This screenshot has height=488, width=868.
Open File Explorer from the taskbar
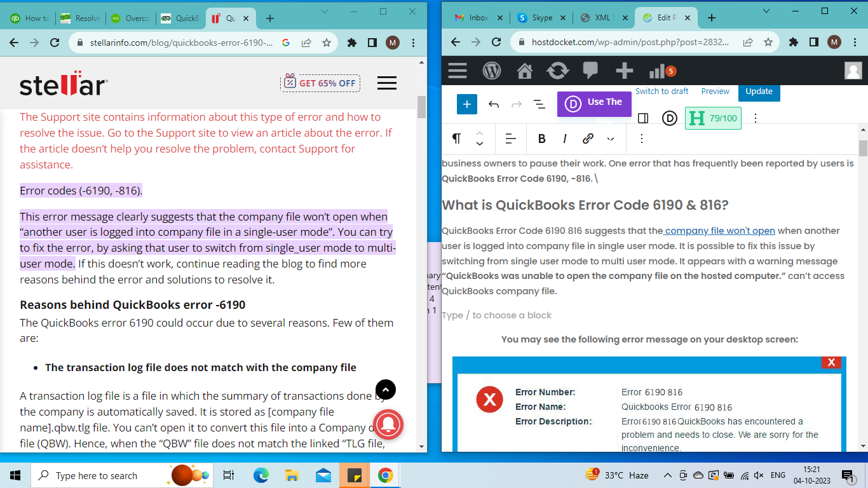coord(292,475)
